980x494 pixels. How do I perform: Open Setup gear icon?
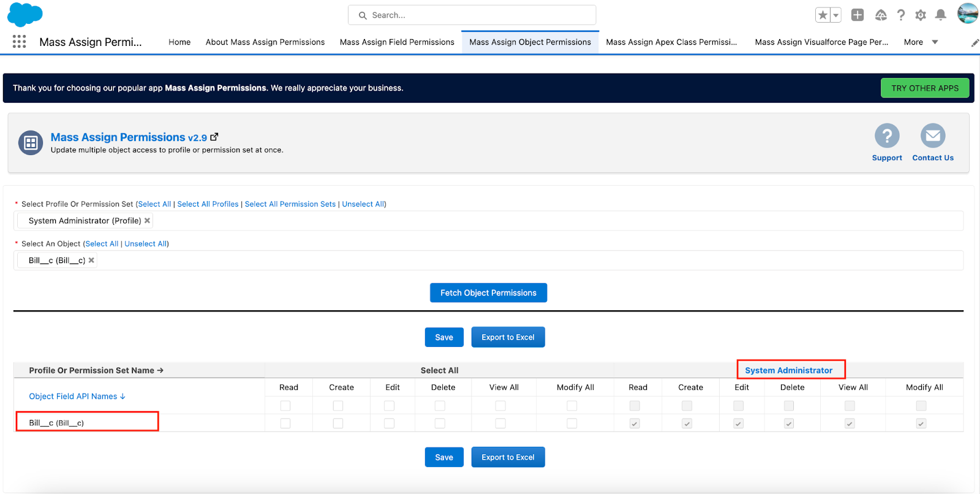[921, 15]
